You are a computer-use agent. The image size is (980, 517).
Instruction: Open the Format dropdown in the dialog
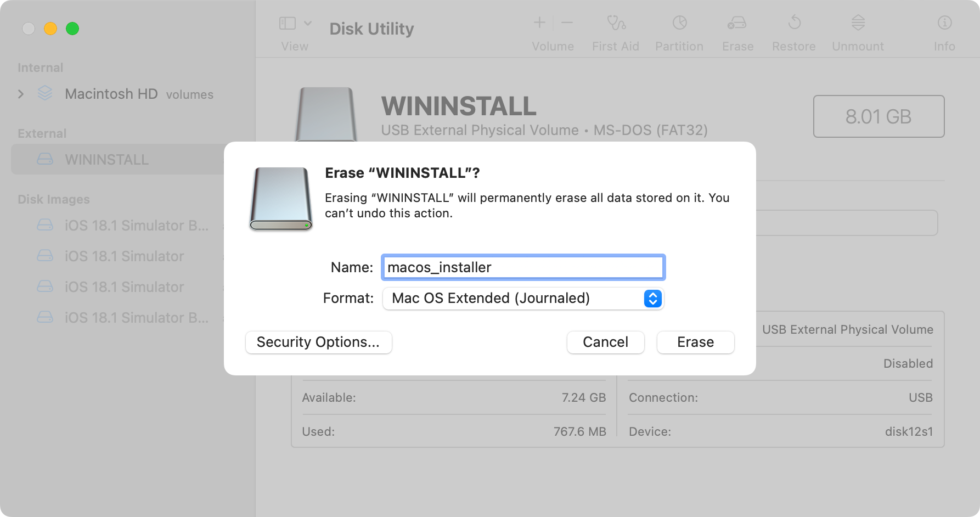[652, 299]
